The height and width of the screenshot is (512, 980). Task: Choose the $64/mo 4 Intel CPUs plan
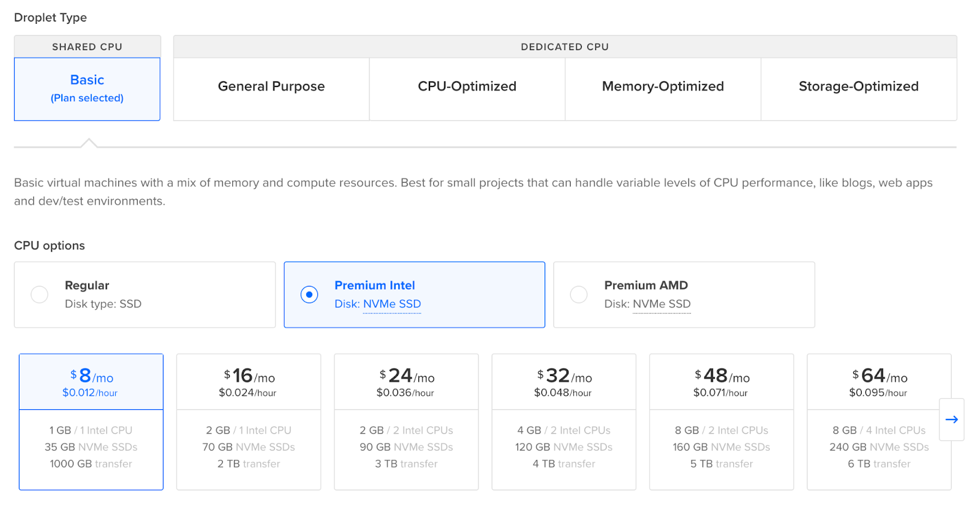click(x=879, y=421)
